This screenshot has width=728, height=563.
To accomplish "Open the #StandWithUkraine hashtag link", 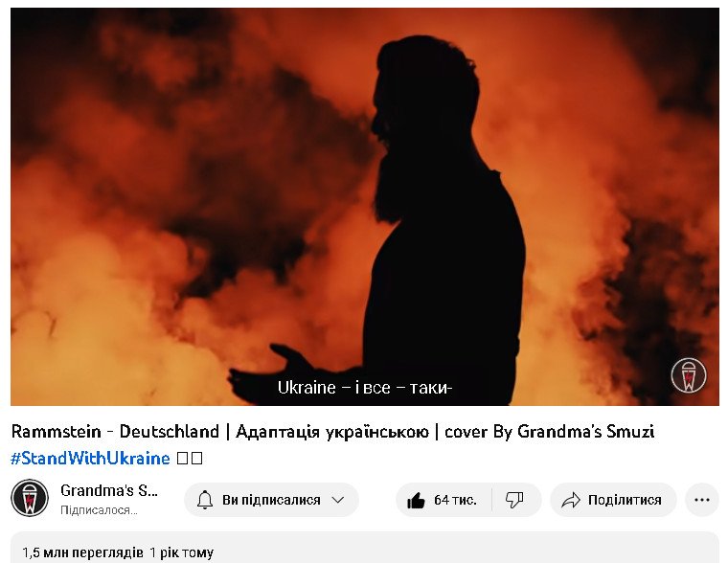I will [90, 459].
